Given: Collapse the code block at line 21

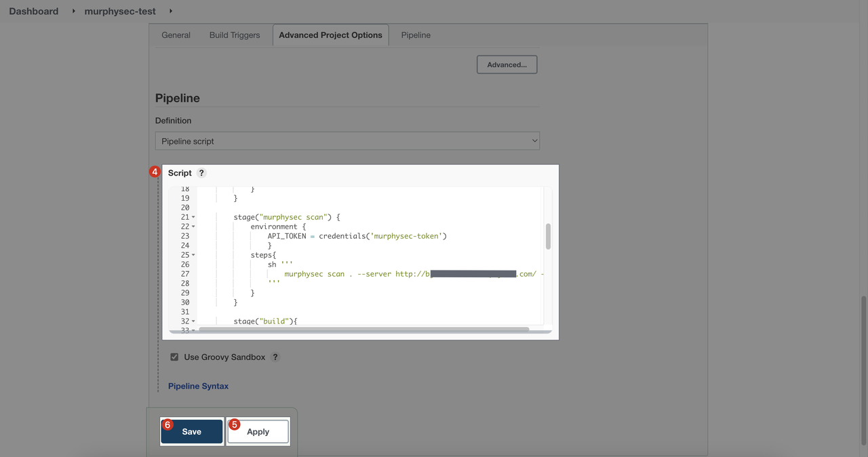Looking at the screenshot, I should click(x=193, y=218).
